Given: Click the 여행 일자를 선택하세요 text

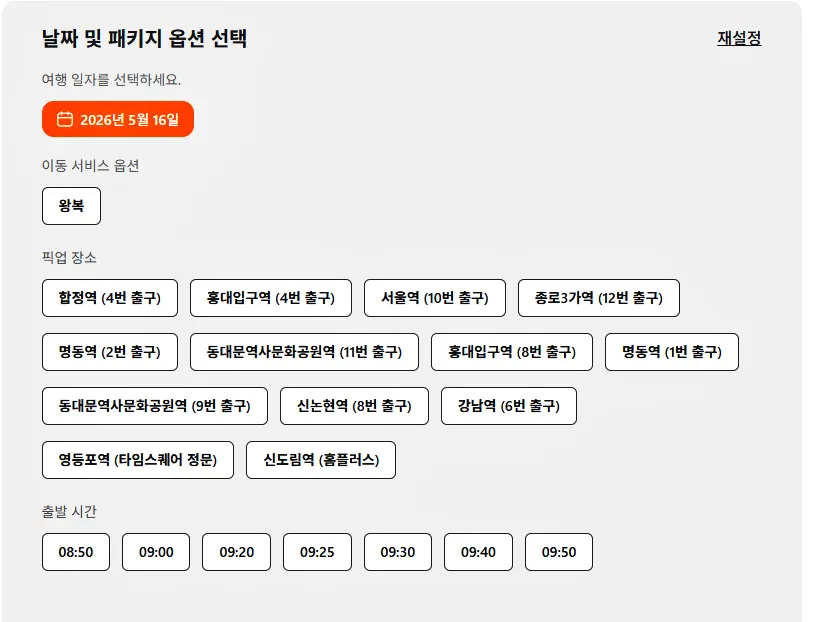Looking at the screenshot, I should pyautogui.click(x=111, y=80).
